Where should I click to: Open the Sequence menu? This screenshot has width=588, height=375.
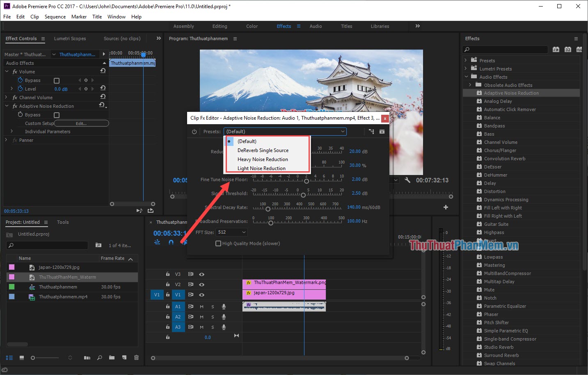tap(55, 16)
